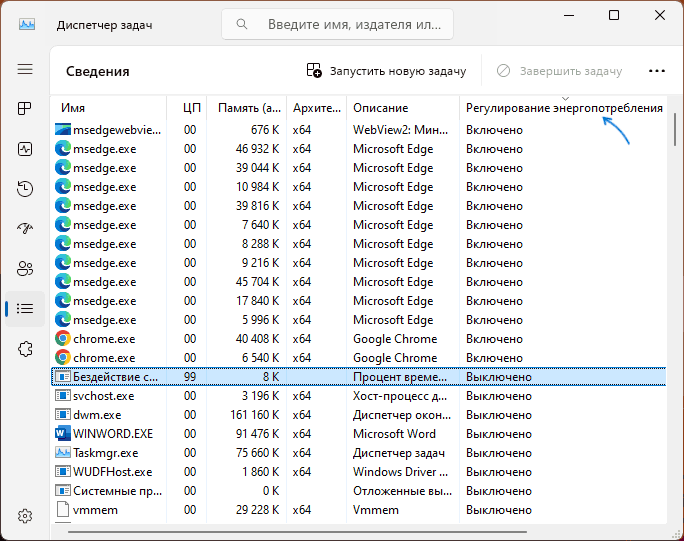This screenshot has width=684, height=541.
Task: Click Диспетчер задач description cell
Action: coord(399,453)
